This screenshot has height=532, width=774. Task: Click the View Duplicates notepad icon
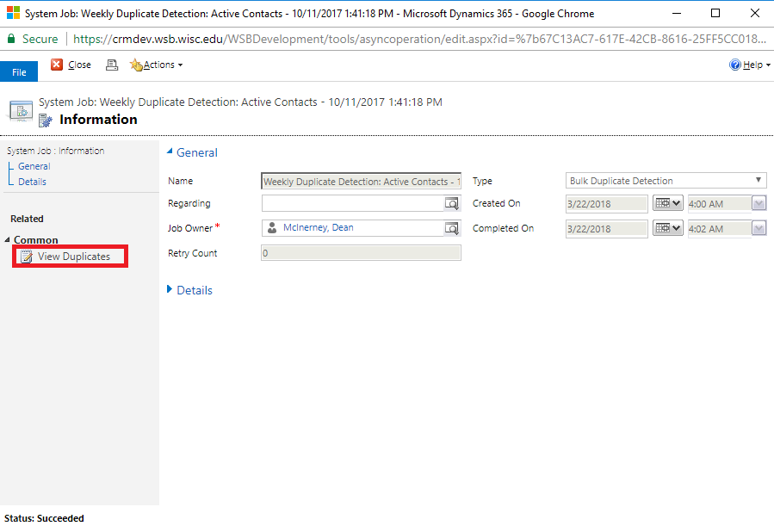coord(27,257)
